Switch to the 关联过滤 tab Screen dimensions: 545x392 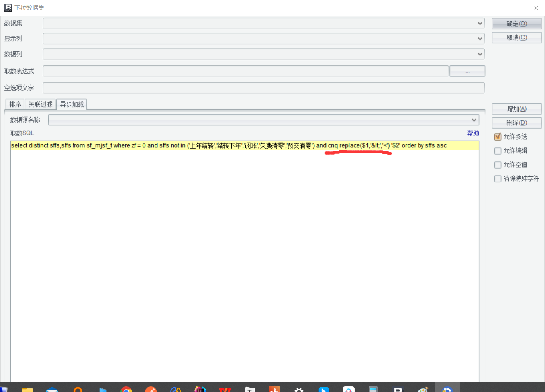pyautogui.click(x=40, y=104)
